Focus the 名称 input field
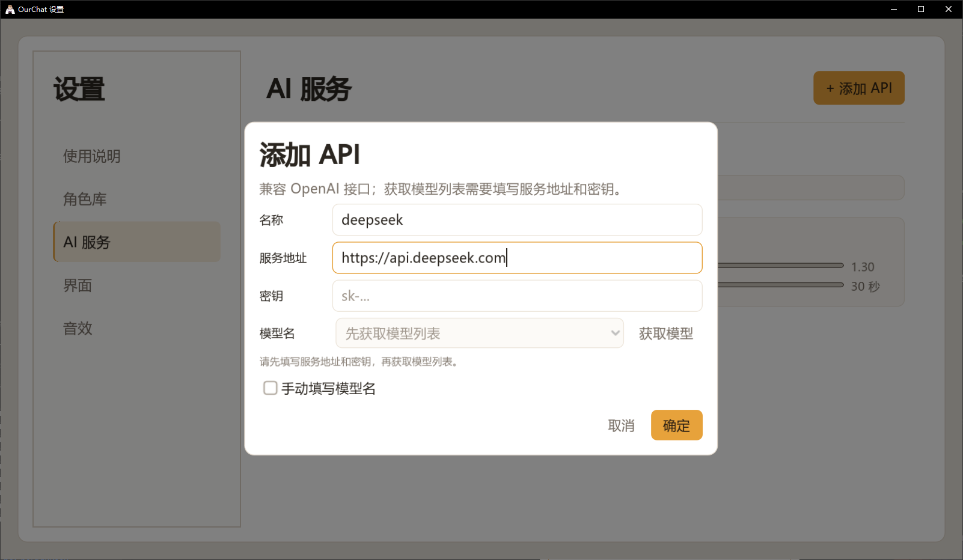963x560 pixels. pos(517,220)
